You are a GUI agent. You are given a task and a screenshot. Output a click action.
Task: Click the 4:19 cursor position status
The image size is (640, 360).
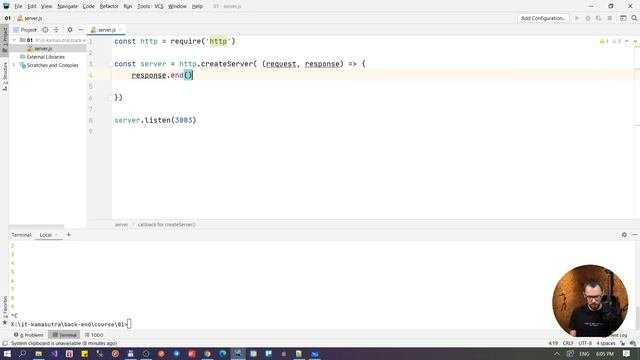point(553,343)
